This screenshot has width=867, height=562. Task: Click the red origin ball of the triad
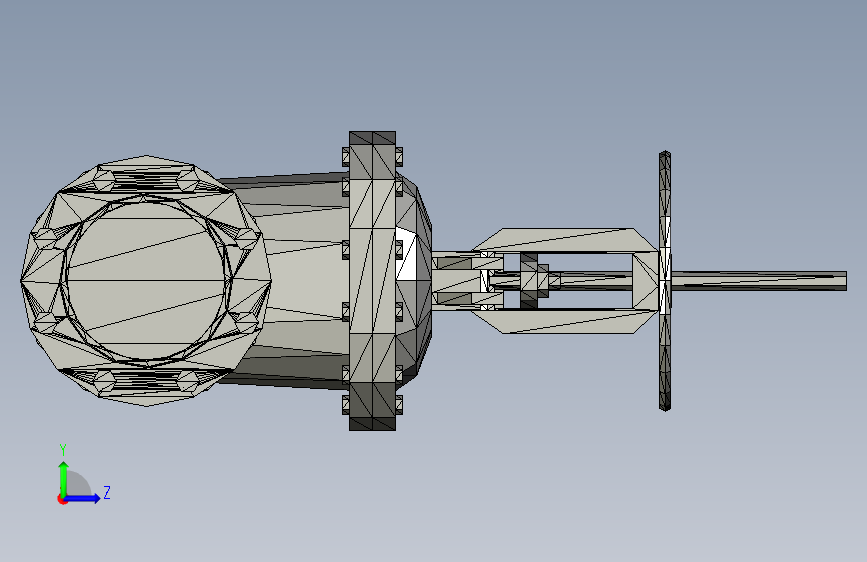coord(62,499)
